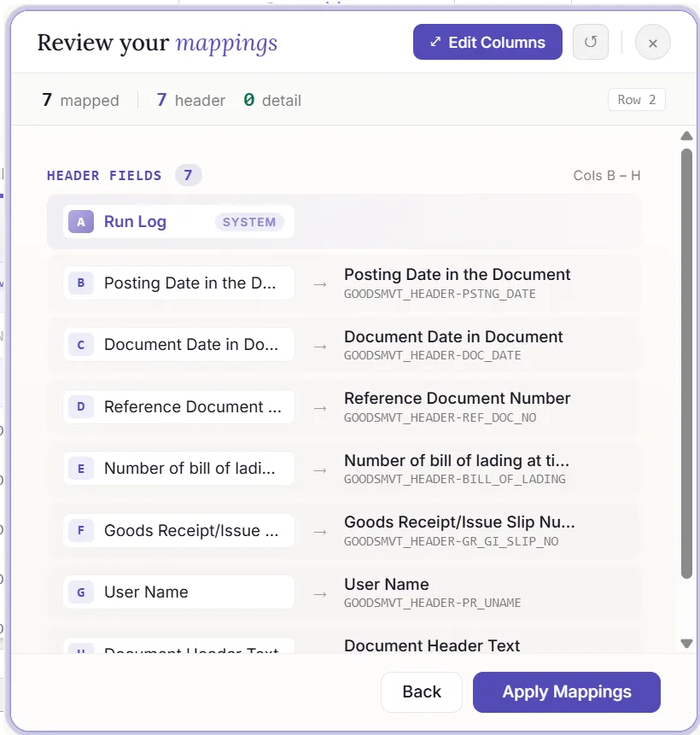Click GOODSMVT_HEADER-BILL_OF_LADING technical name
The image size is (700, 735).
point(455,479)
